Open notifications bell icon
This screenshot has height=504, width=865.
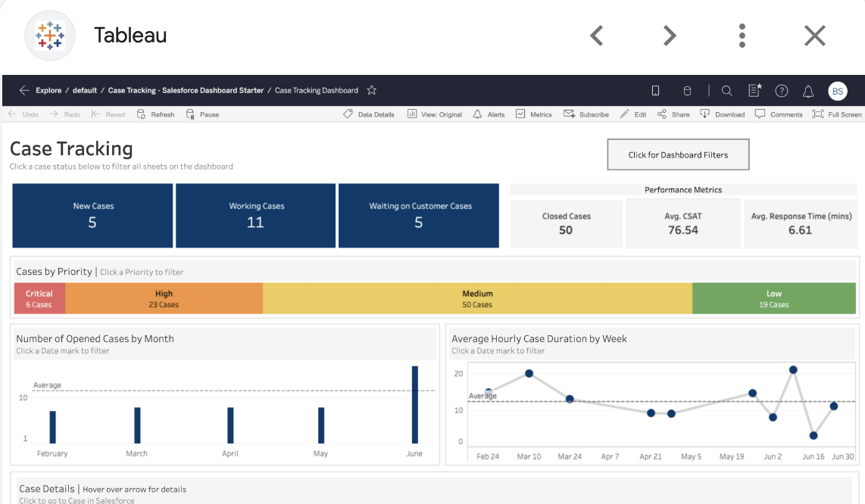(x=808, y=92)
